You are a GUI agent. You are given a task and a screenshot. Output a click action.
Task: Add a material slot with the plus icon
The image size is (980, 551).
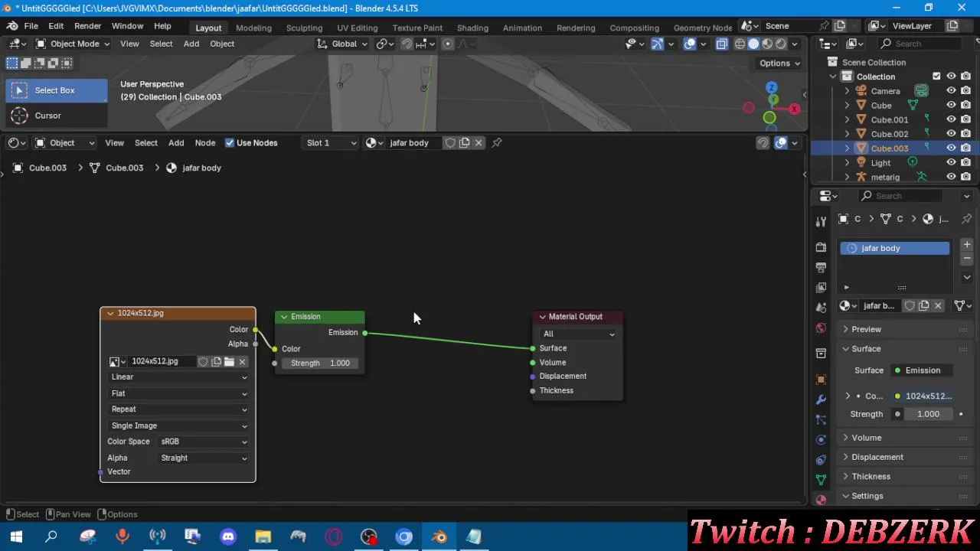[967, 245]
